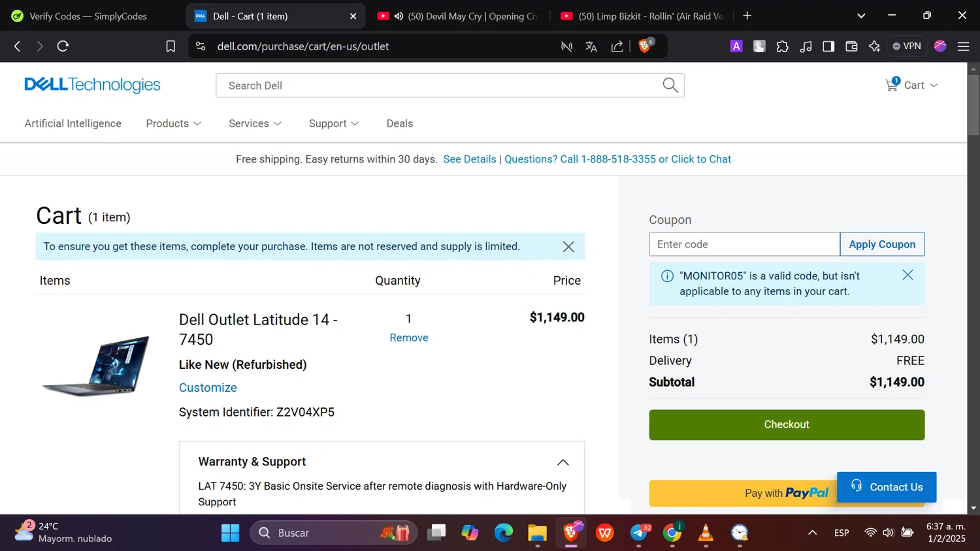980x551 pixels.
Task: Click the Apply Coupon button
Action: (882, 244)
